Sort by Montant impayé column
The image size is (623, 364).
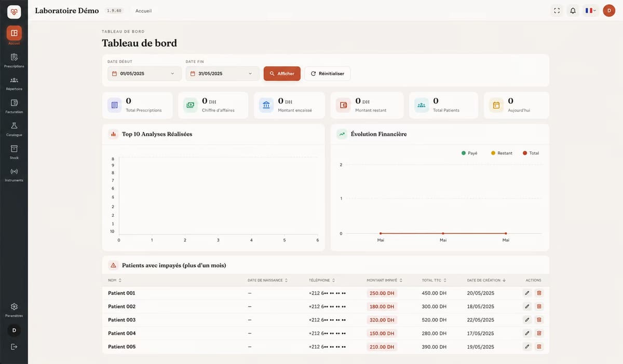point(384,280)
